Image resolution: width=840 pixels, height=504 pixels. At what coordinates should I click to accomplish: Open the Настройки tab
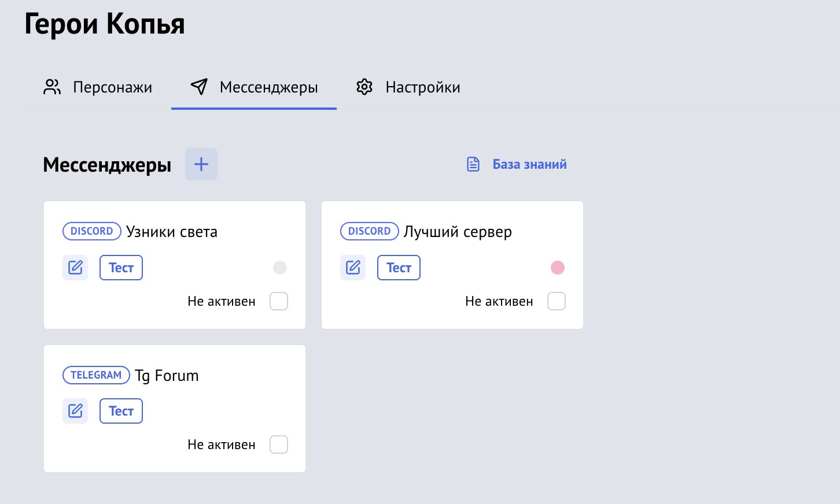(x=422, y=87)
